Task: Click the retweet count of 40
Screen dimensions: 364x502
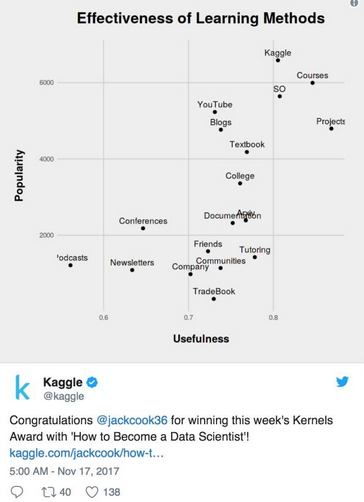Action: (65, 492)
